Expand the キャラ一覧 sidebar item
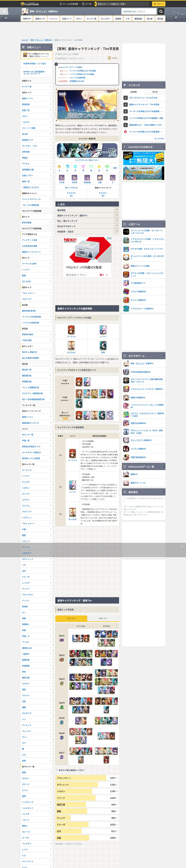The height and width of the screenshot is (868, 186). (37, 87)
